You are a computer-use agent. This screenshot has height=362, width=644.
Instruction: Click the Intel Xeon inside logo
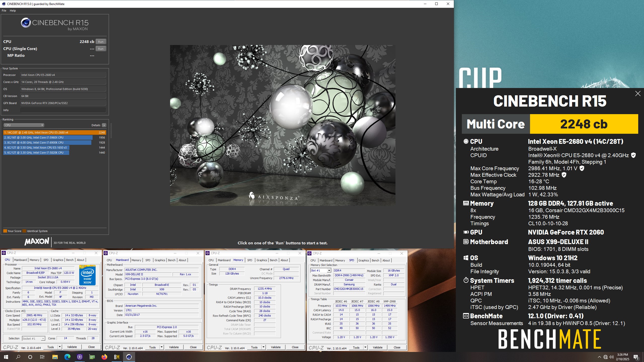(87, 275)
